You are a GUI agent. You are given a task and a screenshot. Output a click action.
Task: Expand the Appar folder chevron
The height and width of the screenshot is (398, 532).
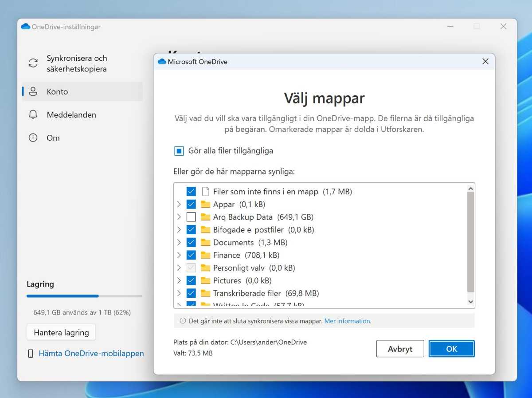coord(179,204)
